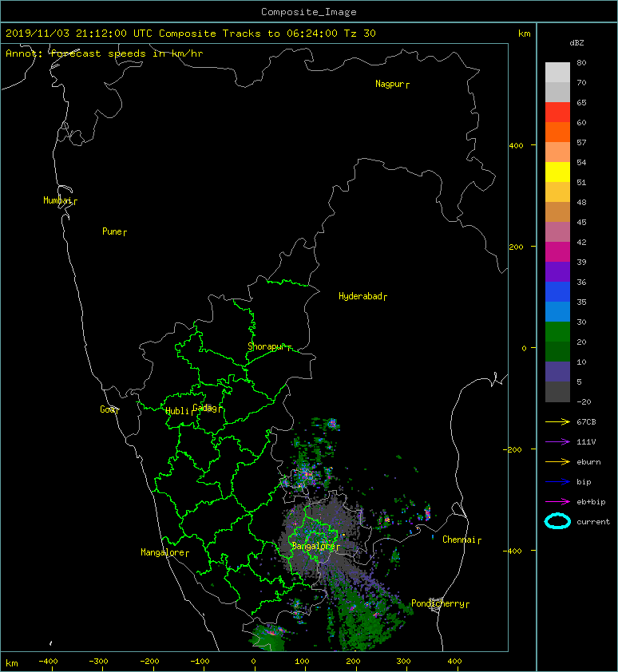
Task: Click the '-200' tick on right vertical axis
Action: [x=513, y=449]
